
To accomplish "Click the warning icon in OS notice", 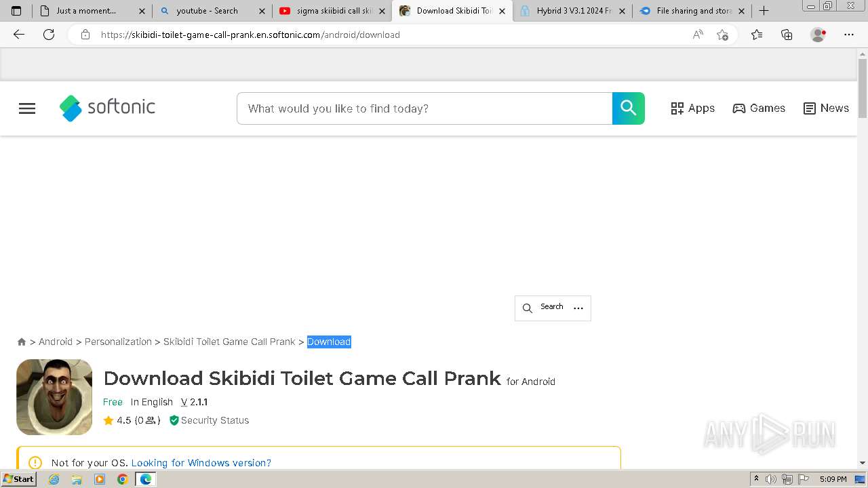I will click(x=35, y=463).
